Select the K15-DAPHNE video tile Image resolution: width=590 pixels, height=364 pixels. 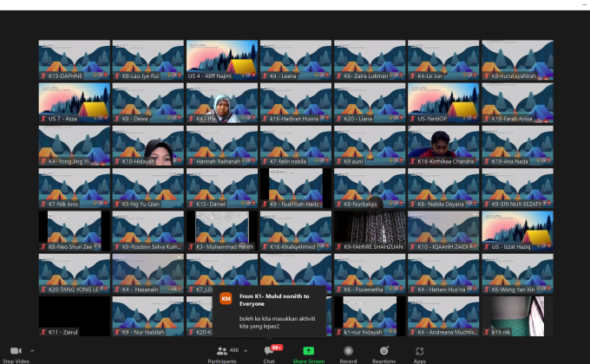click(74, 59)
